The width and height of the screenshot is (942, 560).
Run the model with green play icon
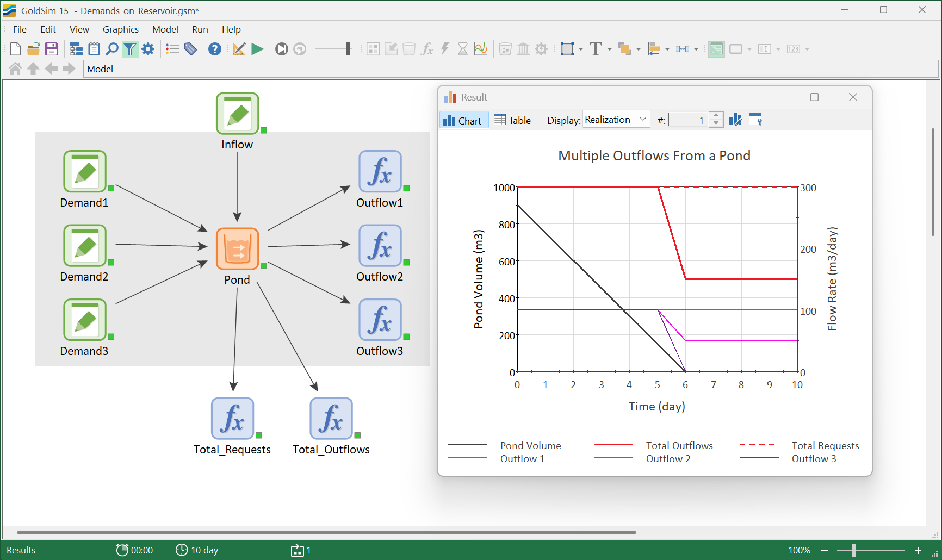[257, 49]
